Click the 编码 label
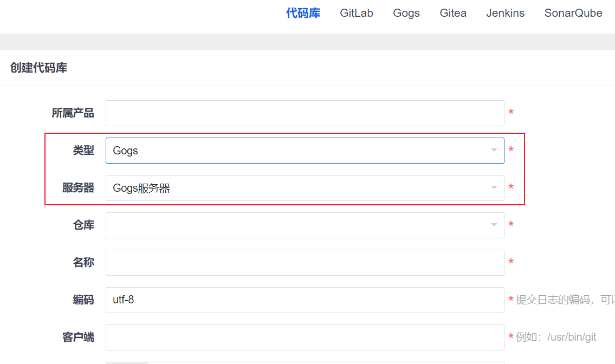Viewport: 615px width, 364px height. [x=83, y=300]
